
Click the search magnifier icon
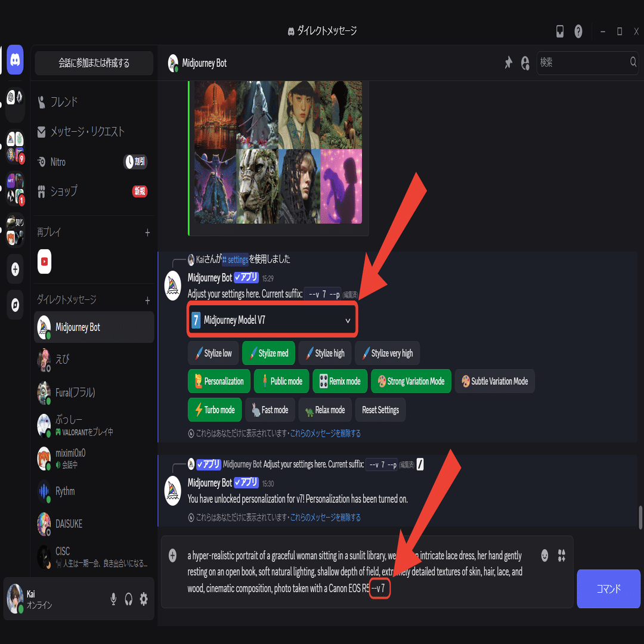(633, 62)
